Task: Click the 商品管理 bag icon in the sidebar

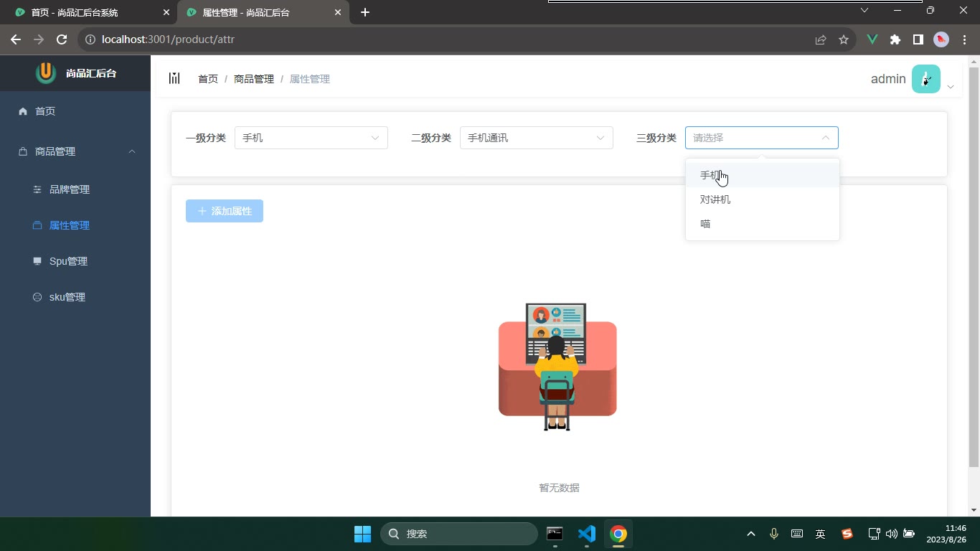Action: click(x=23, y=151)
